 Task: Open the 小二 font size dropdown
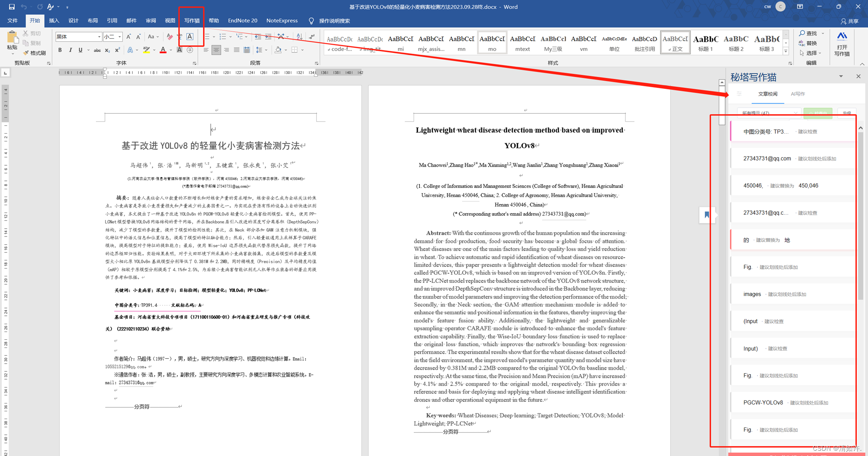click(x=120, y=37)
